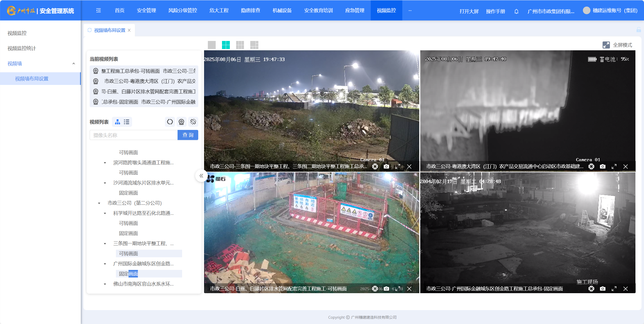The height and width of the screenshot is (324, 644).
Task: Take snapshot of top-left video feed
Action: coord(386,167)
